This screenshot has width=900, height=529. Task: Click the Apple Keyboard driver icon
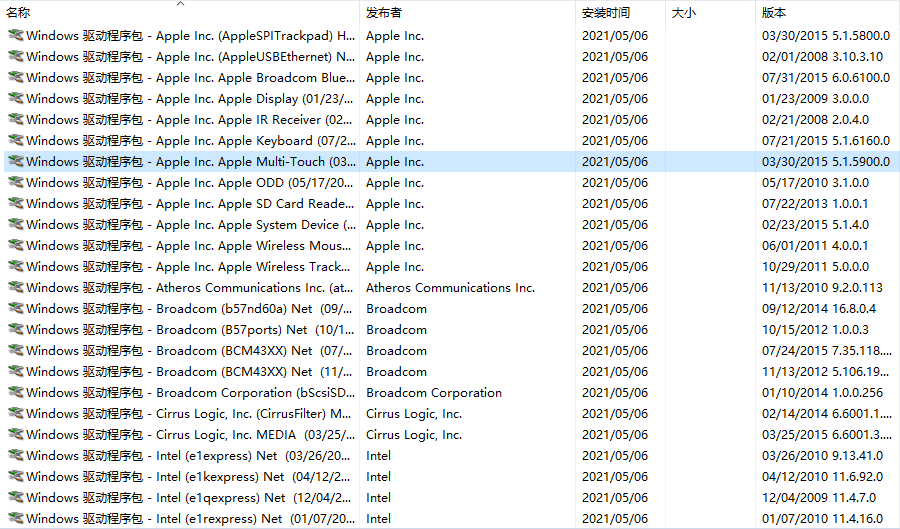16,140
